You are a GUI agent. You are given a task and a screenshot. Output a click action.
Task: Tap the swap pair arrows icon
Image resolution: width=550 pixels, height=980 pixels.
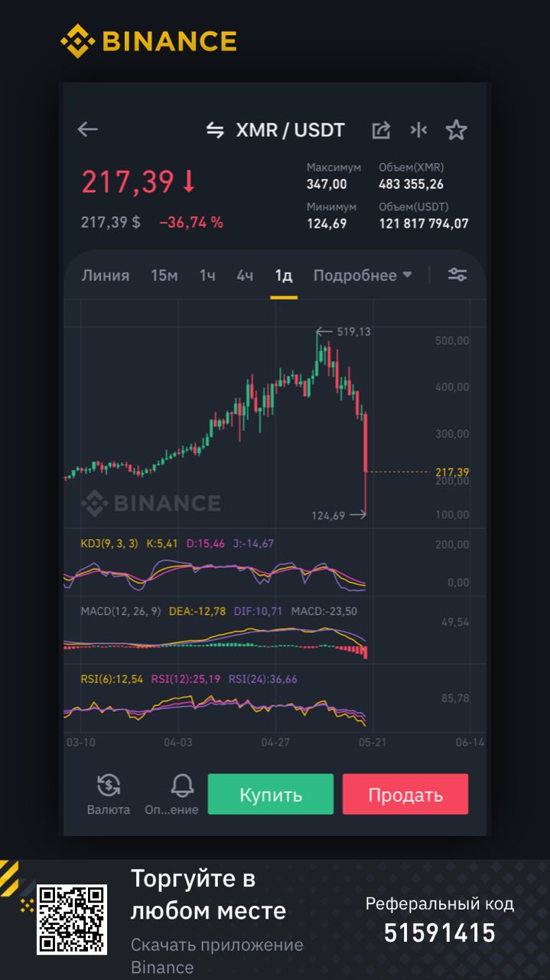pos(215,130)
